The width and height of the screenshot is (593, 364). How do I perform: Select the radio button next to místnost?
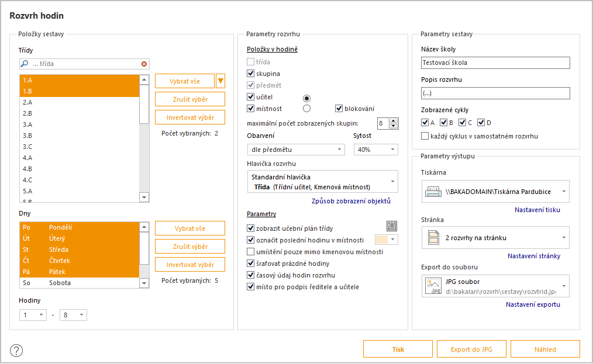[306, 109]
